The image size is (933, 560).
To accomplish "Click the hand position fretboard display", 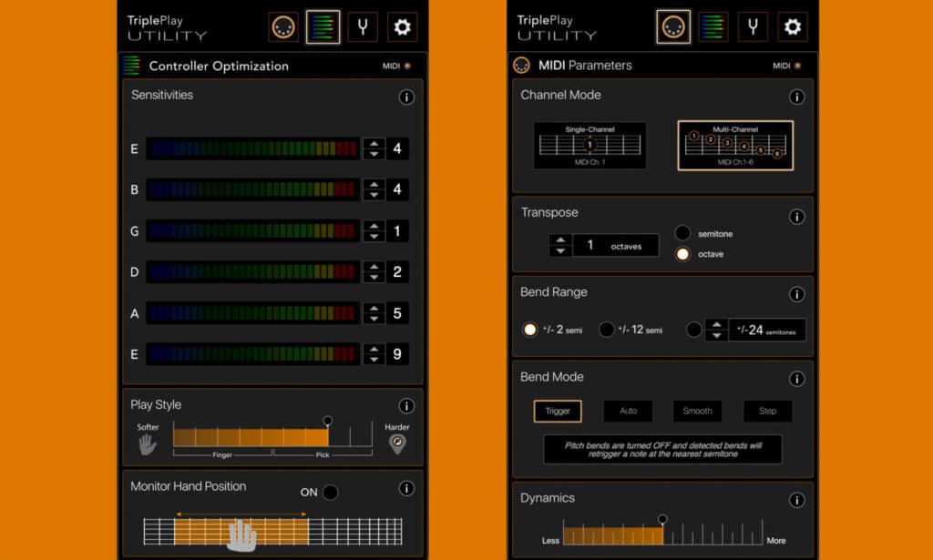I will click(272, 532).
